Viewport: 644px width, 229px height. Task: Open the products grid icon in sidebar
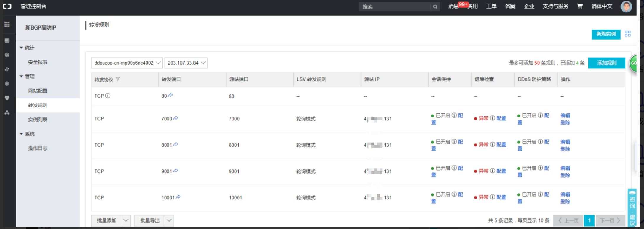[7, 24]
